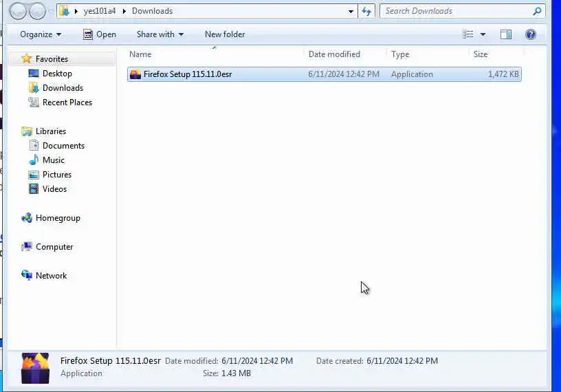Screen dimensions: 561x392
Task: Open the Organize menu
Action: coord(41,34)
